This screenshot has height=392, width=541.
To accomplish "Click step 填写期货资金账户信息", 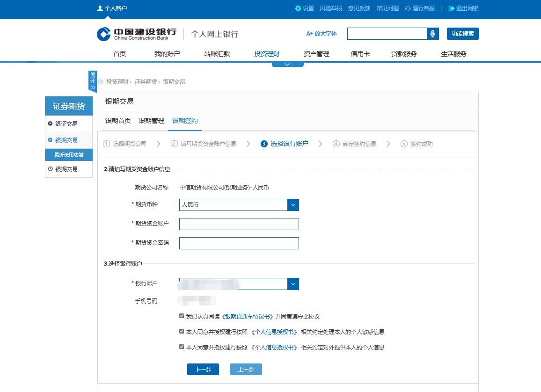I will click(x=204, y=144).
